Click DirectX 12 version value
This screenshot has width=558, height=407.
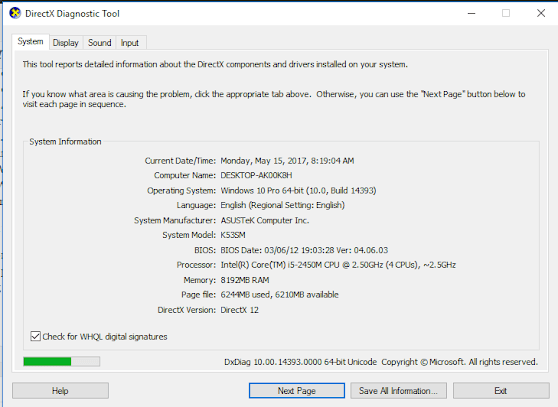239,310
